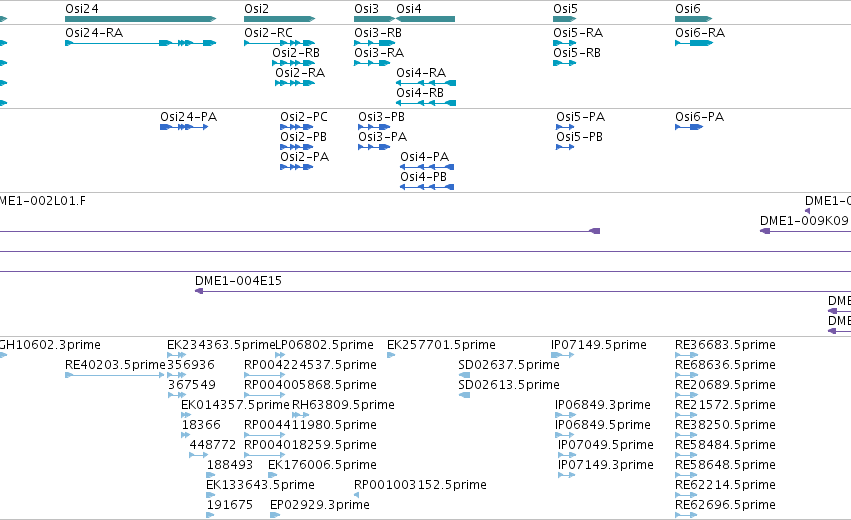Open EST EK014357.5prime
The image size is (851, 520).
235,405
